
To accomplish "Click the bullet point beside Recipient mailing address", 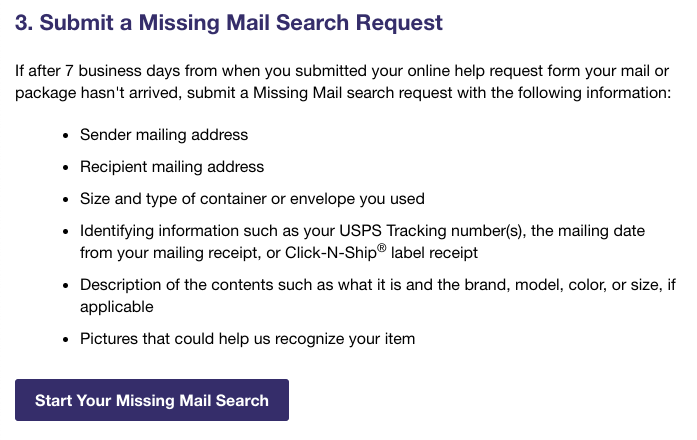I will tap(65, 167).
